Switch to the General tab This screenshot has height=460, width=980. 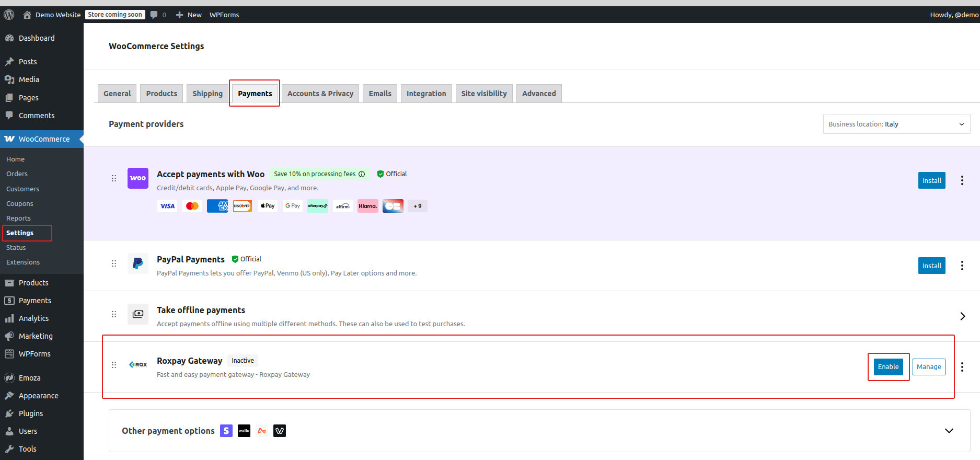[117, 94]
